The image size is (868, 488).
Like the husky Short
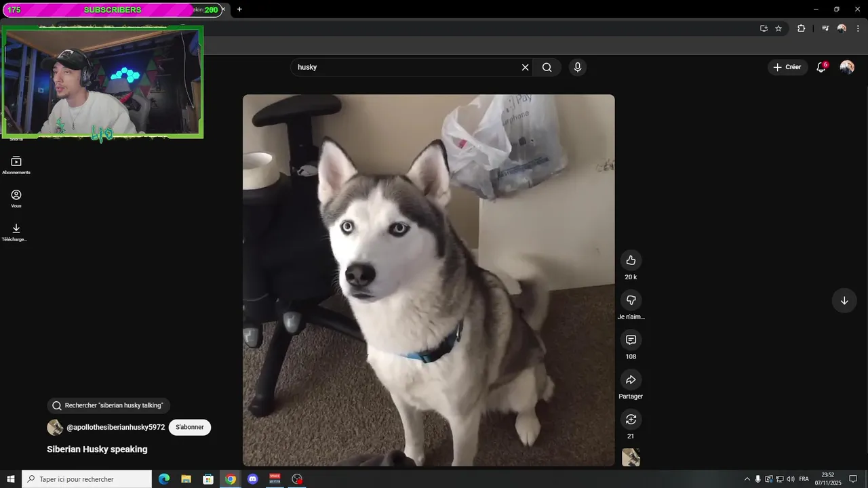[631, 260]
